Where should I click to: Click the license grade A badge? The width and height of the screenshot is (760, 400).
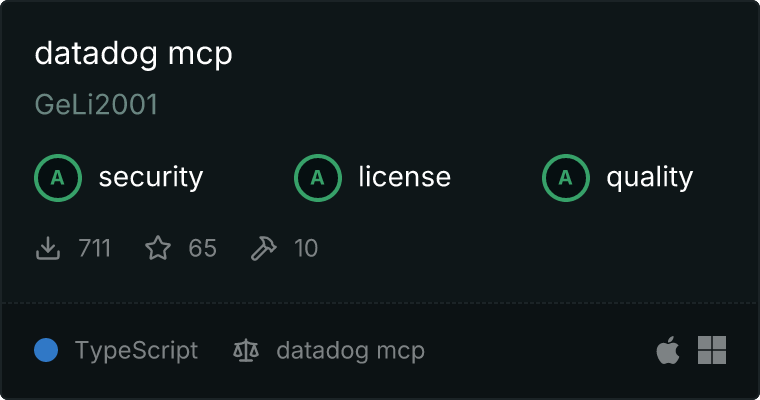point(318,178)
